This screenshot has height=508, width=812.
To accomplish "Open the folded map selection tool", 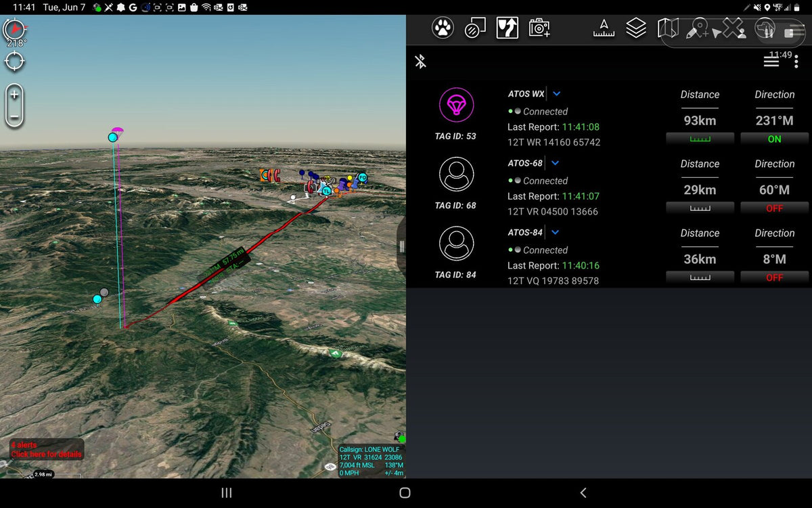I will pos(668,28).
